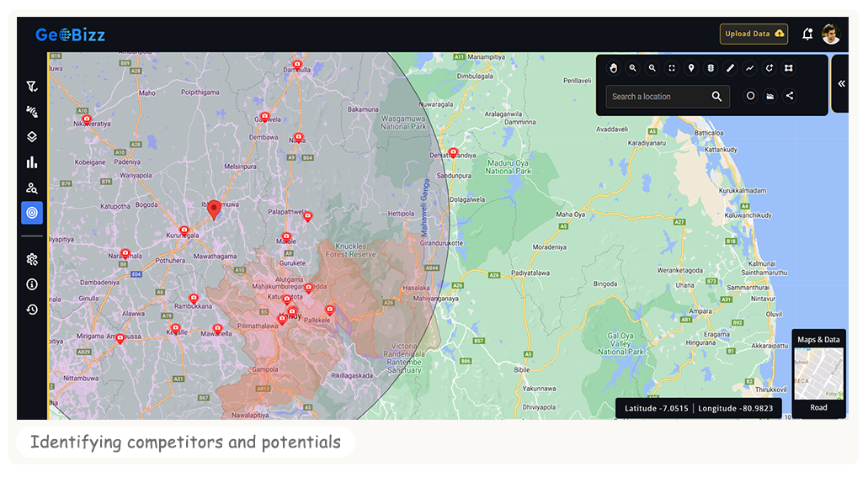This screenshot has height=477, width=868.
Task: Open the bar chart analytics panel
Action: pyautogui.click(x=32, y=162)
